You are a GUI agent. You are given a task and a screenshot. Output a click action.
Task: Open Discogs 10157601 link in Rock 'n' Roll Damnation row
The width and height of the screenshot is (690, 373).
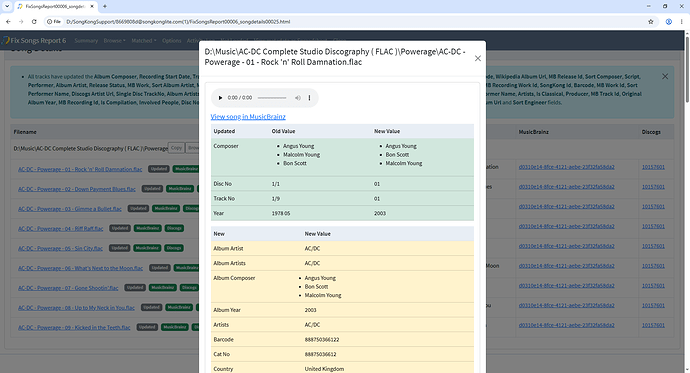tap(653, 167)
